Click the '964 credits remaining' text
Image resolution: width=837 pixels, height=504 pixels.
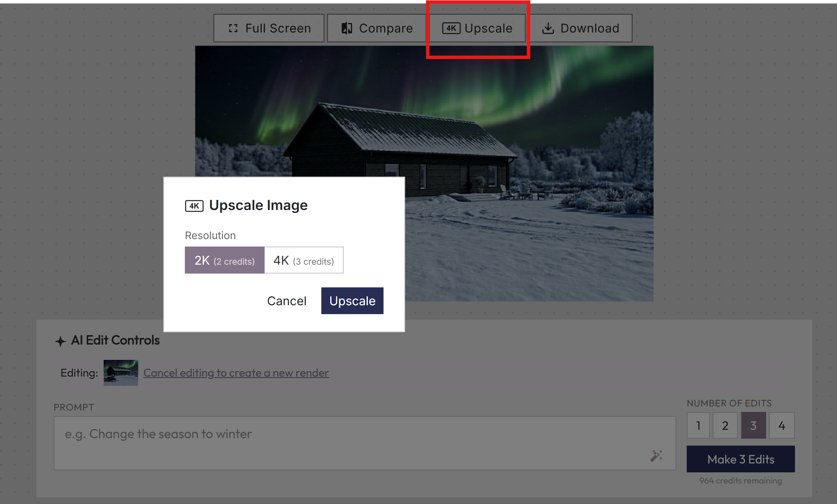tap(741, 481)
